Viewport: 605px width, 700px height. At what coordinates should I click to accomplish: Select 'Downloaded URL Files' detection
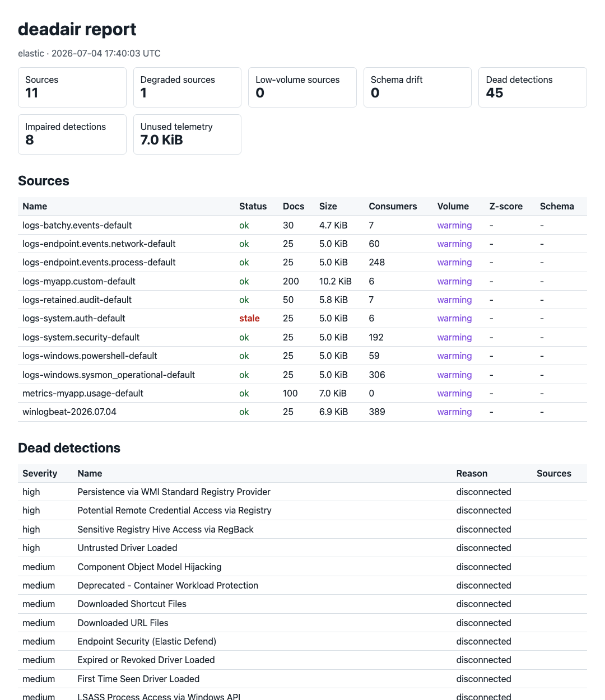(x=123, y=623)
